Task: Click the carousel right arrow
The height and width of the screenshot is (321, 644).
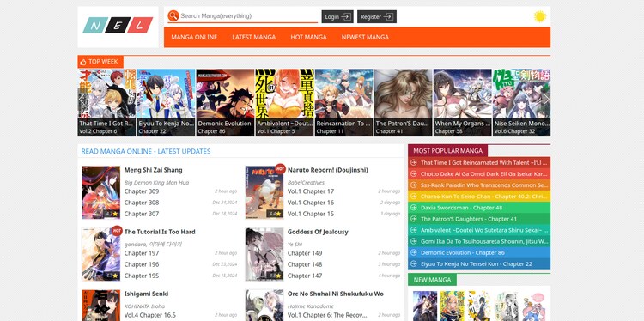Action: coord(546,100)
